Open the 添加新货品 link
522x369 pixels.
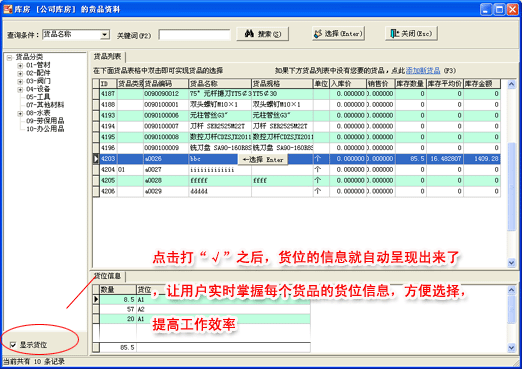tap(423, 71)
